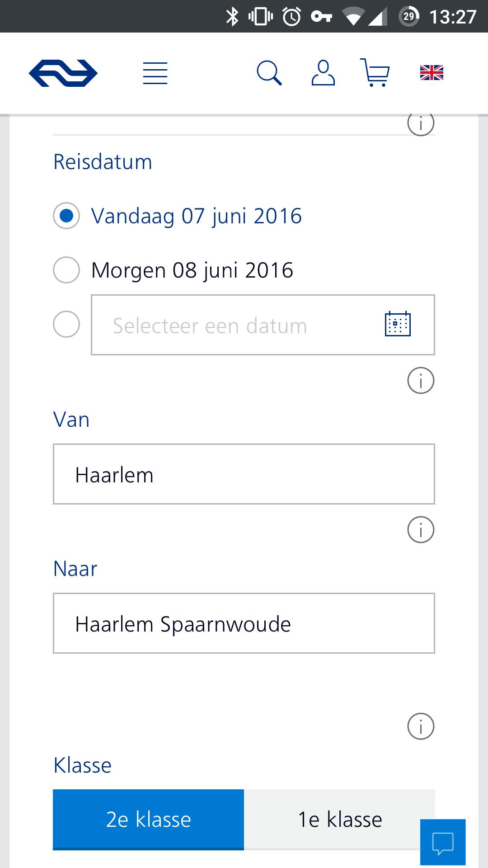Choose the 2e klasse tab
Image resolution: width=488 pixels, height=868 pixels.
pyautogui.click(x=148, y=819)
